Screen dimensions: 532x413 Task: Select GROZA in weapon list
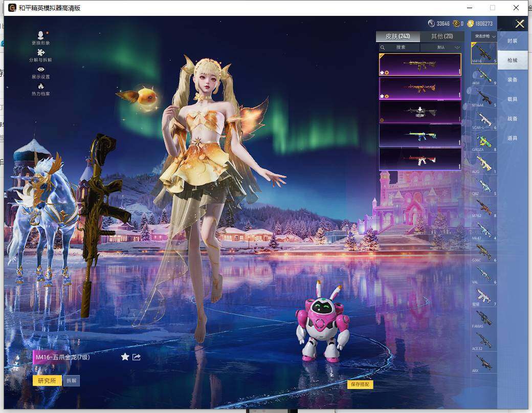coord(484,142)
